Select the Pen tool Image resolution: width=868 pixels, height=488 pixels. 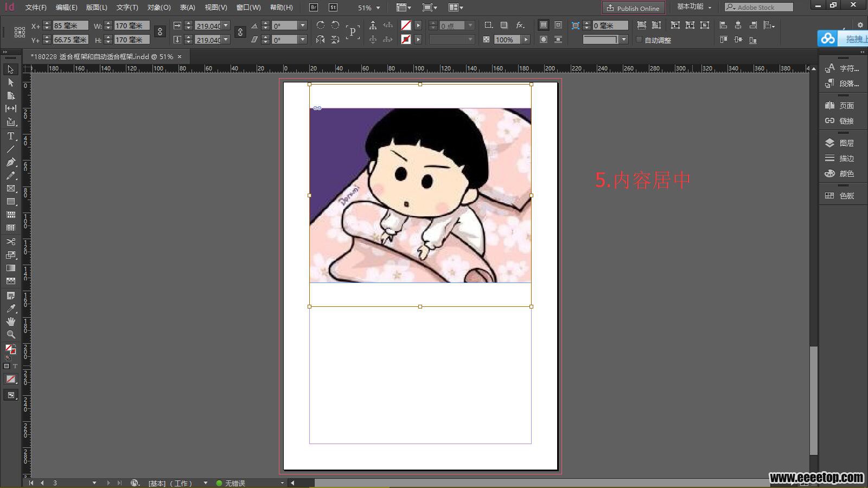click(10, 162)
